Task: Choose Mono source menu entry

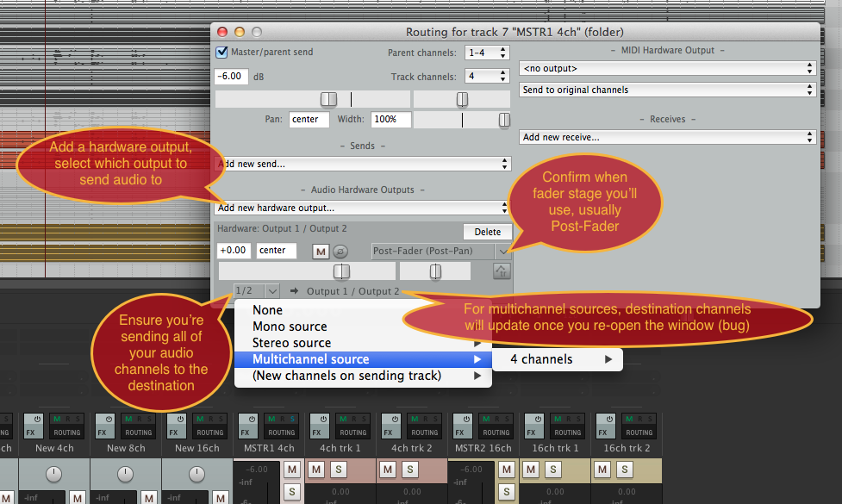Action: pyautogui.click(x=363, y=327)
